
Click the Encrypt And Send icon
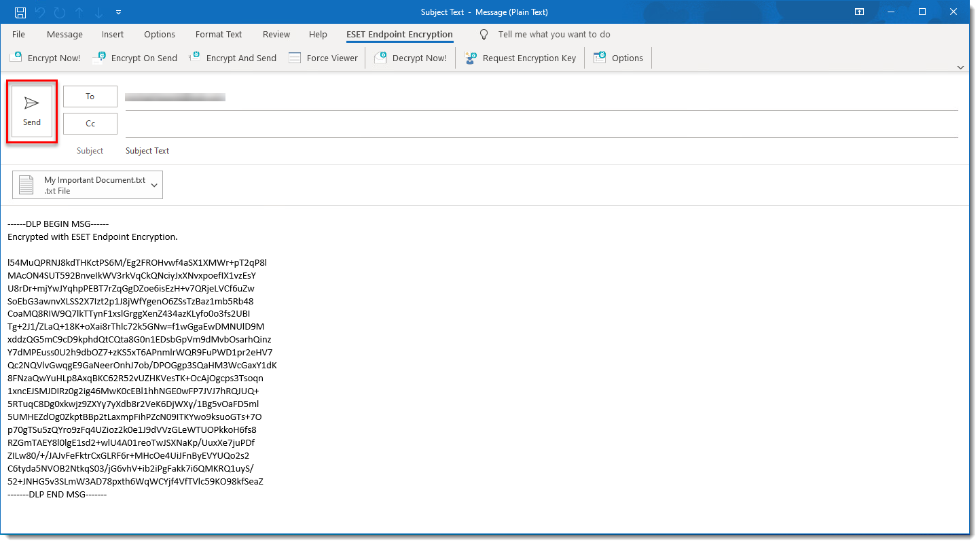point(197,57)
